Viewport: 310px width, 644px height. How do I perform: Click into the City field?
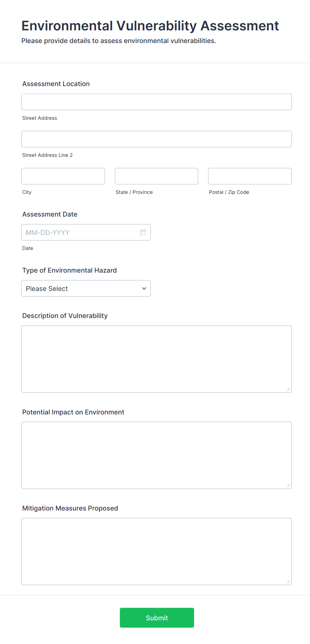point(63,176)
